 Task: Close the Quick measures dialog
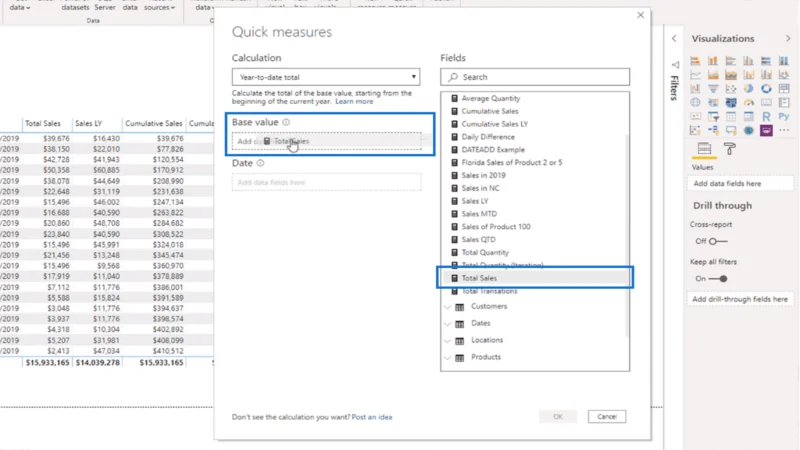pos(640,15)
